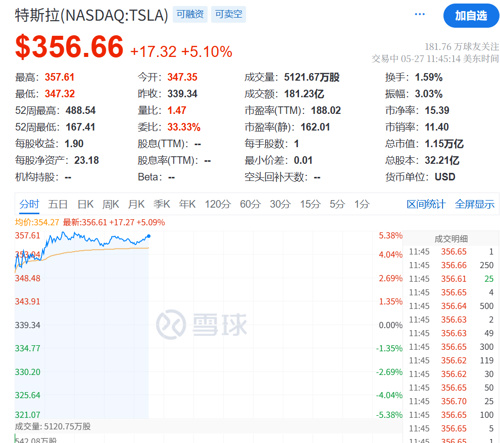
Task: Select the 年K yearly candlestick tab
Action: click(x=187, y=204)
